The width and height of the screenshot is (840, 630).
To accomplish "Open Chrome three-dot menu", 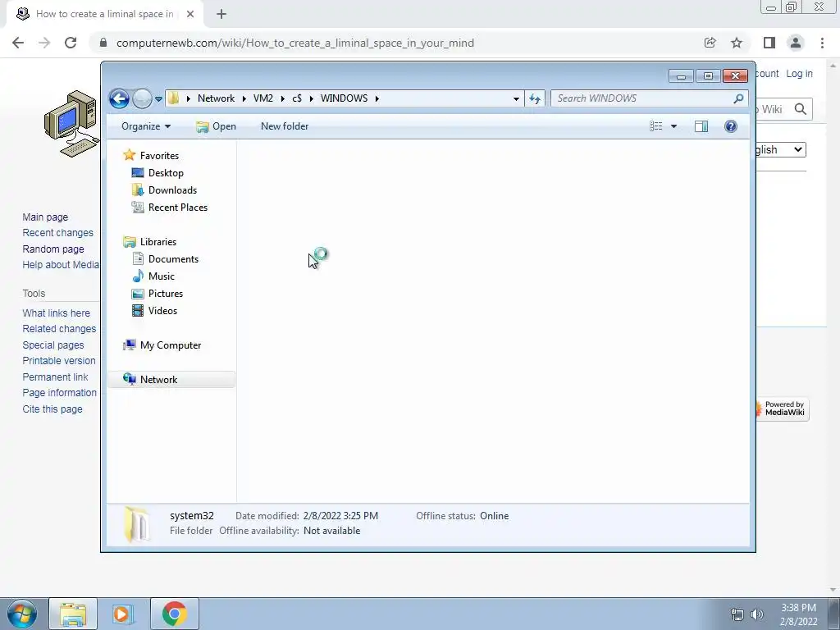I will tap(822, 43).
